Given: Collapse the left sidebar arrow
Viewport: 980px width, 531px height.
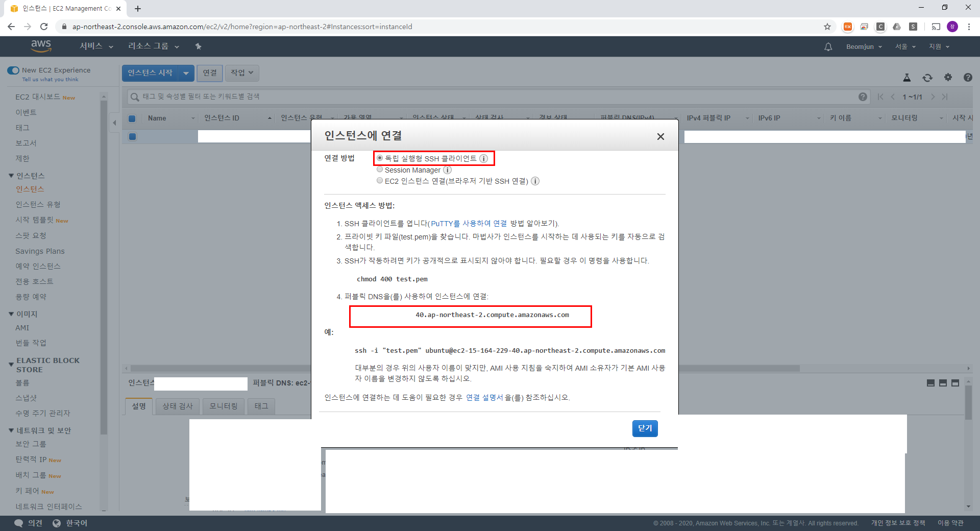Looking at the screenshot, I should click(x=114, y=123).
